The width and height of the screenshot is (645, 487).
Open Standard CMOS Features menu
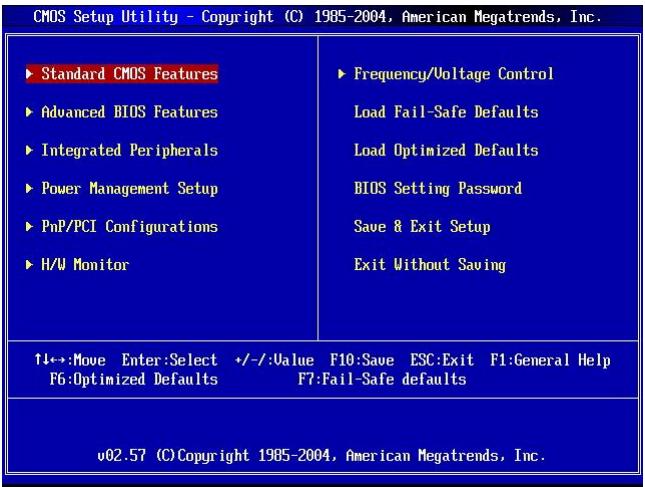click(122, 74)
